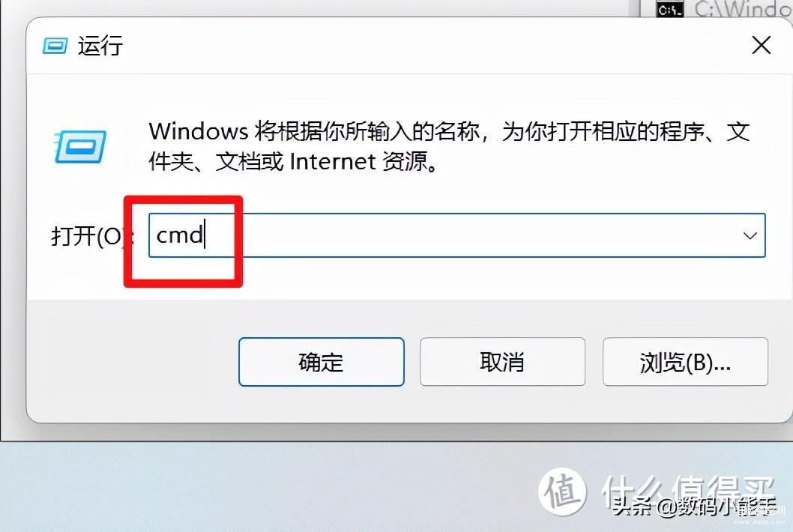Image resolution: width=793 pixels, height=532 pixels.
Task: Confirm with the 确定 button
Action: click(321, 362)
